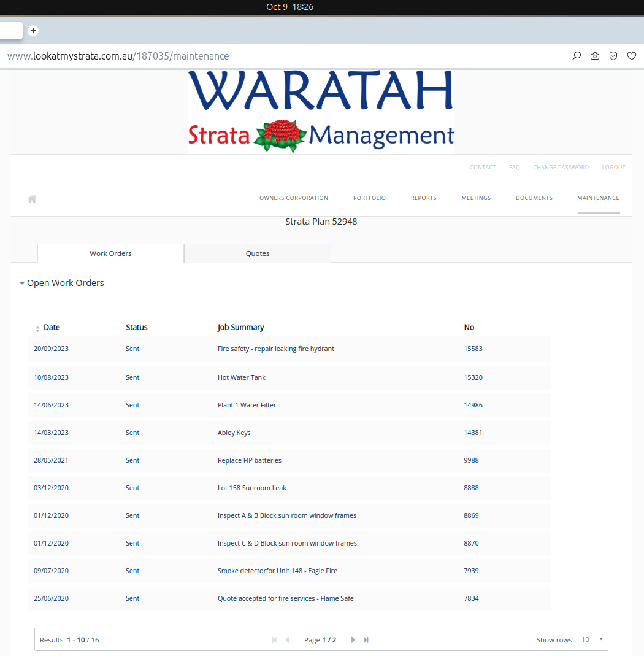644x656 pixels.
Task: Click work order number 15320
Action: point(473,377)
